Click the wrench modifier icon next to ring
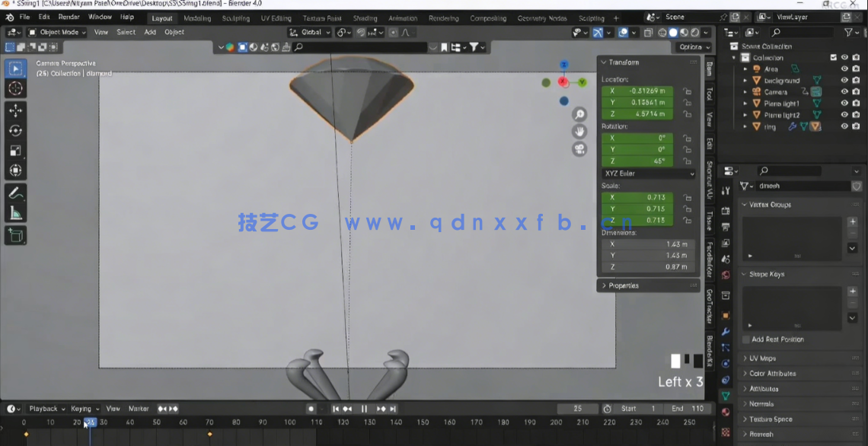The width and height of the screenshot is (868, 446). tap(792, 126)
